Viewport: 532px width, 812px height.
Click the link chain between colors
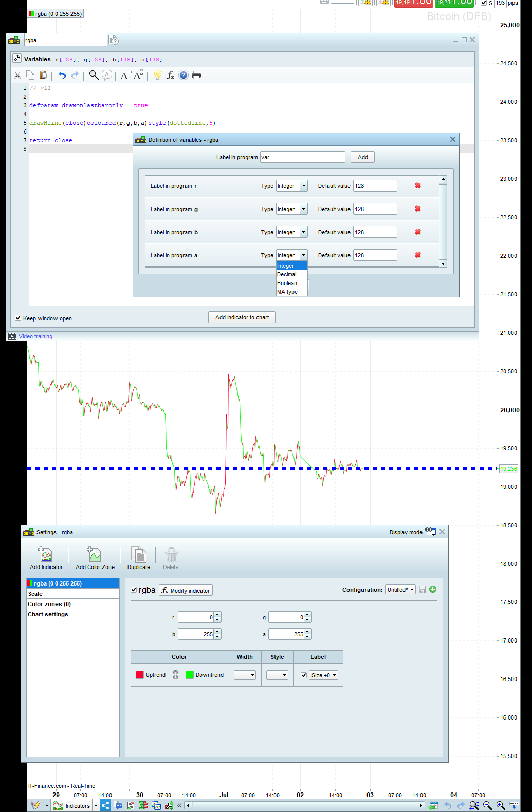175,675
